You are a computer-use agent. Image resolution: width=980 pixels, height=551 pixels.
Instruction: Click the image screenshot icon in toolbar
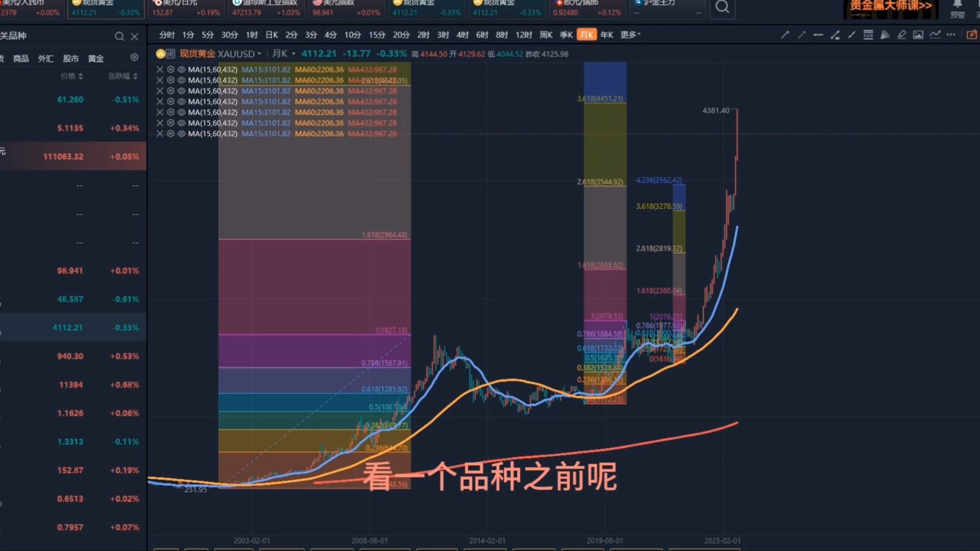pos(918,35)
